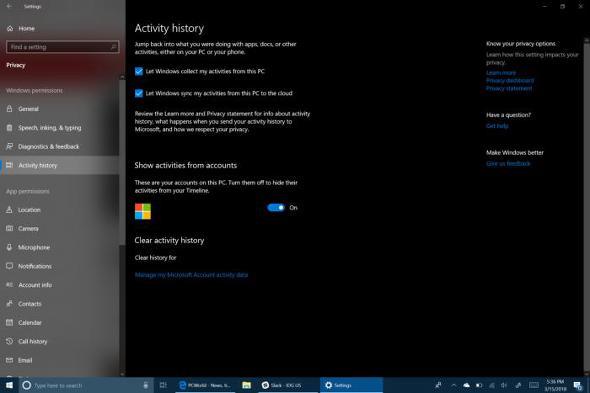The image size is (590, 393).
Task: Open Speech, inking, & typing settings
Action: pos(60,128)
